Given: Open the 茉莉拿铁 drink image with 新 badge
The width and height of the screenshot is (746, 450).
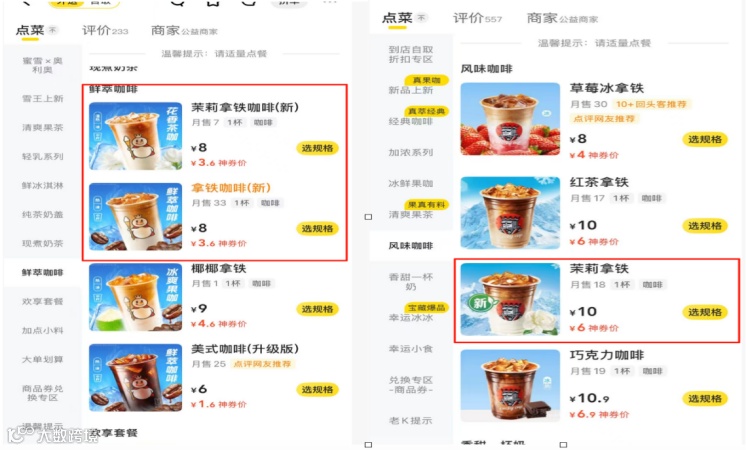Looking at the screenshot, I should point(510,299).
